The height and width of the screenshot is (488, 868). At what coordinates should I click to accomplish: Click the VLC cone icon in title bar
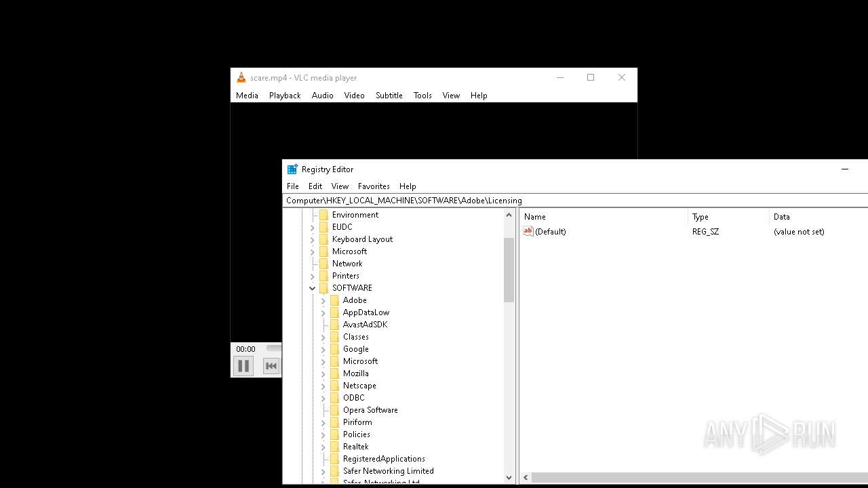tap(241, 78)
